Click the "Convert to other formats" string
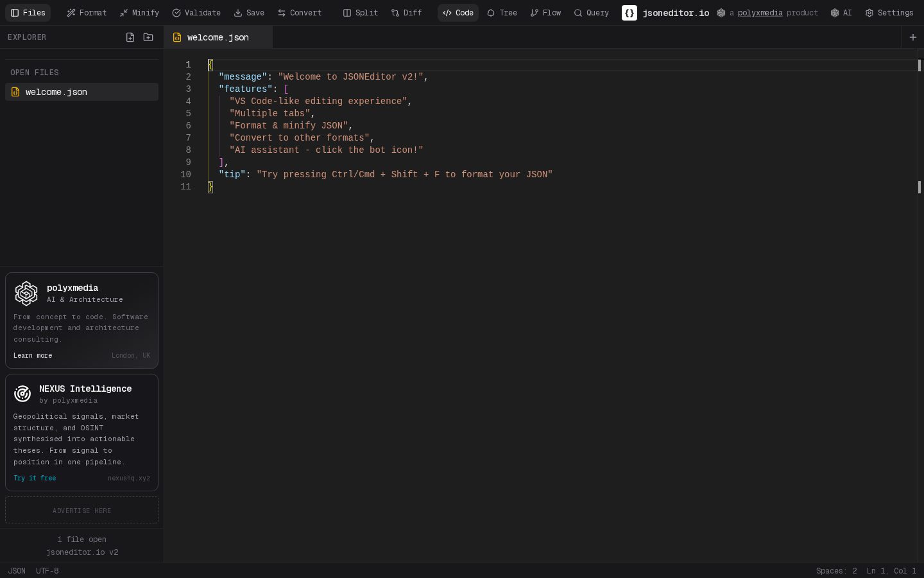This screenshot has width=924, height=578. pos(299,138)
